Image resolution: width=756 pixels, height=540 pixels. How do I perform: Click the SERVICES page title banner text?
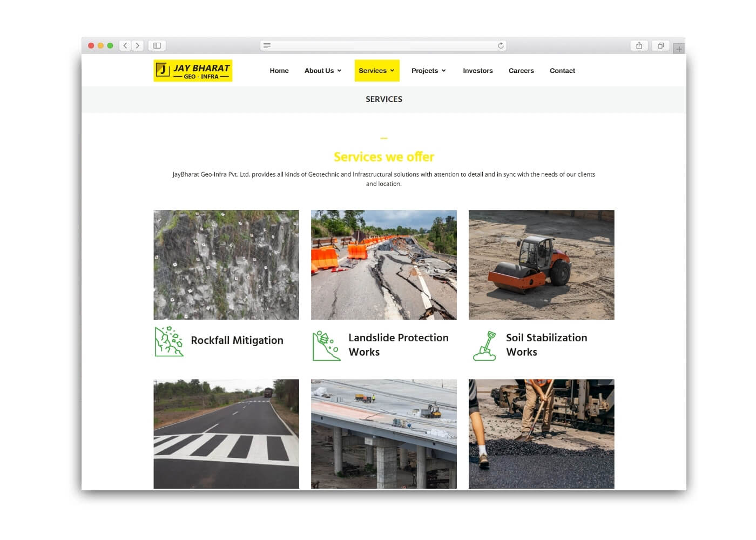[x=384, y=99]
